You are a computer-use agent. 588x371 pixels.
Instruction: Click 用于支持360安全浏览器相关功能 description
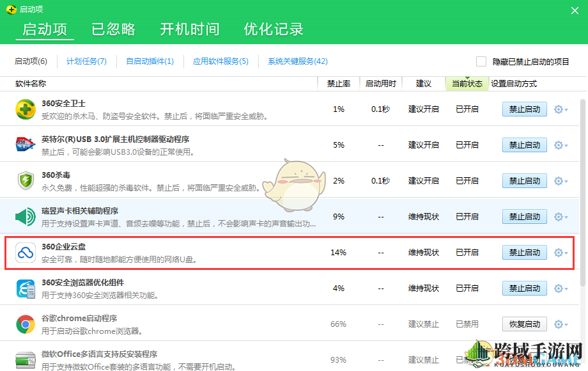coord(100,296)
